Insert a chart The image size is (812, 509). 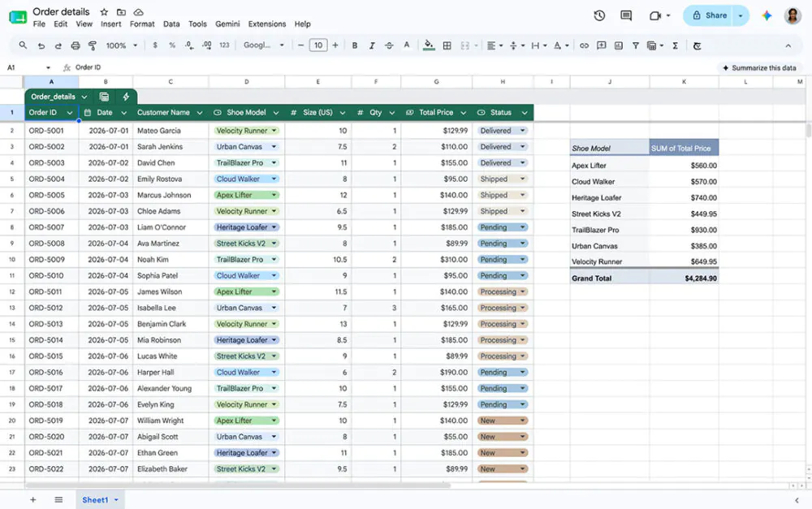coord(618,45)
